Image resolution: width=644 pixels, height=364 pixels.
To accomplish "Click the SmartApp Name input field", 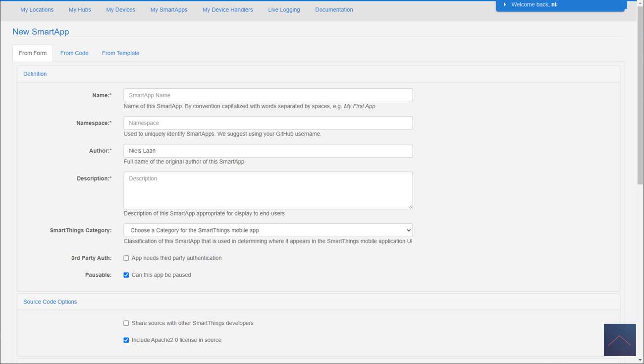I will point(268,95).
